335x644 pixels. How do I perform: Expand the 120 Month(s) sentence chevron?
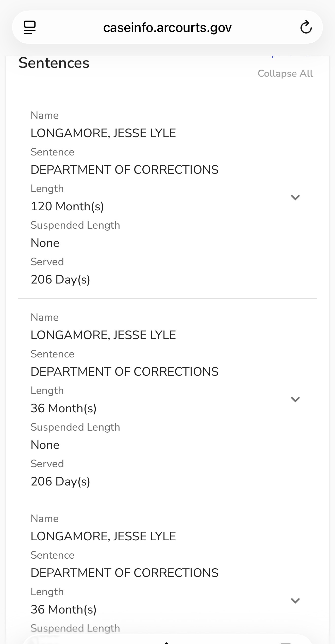(295, 197)
